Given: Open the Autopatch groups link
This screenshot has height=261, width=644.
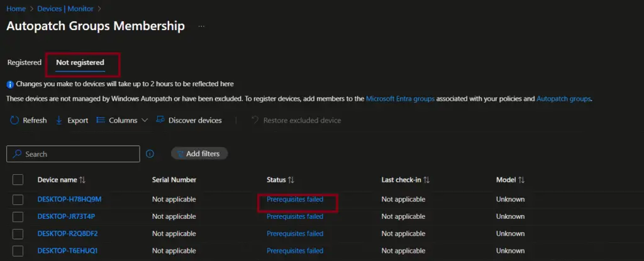Looking at the screenshot, I should click(563, 99).
